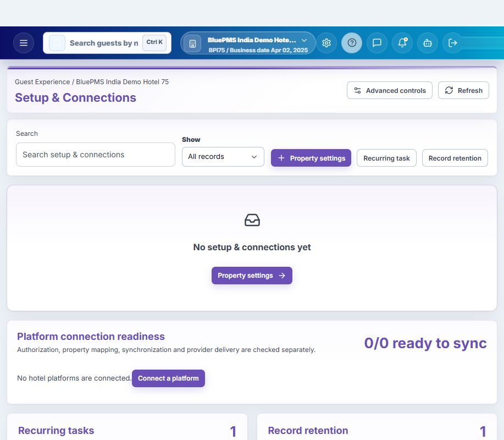Viewport: 504px width, 440px height.
Task: Open the robot assistant icon
Action: pos(428,43)
